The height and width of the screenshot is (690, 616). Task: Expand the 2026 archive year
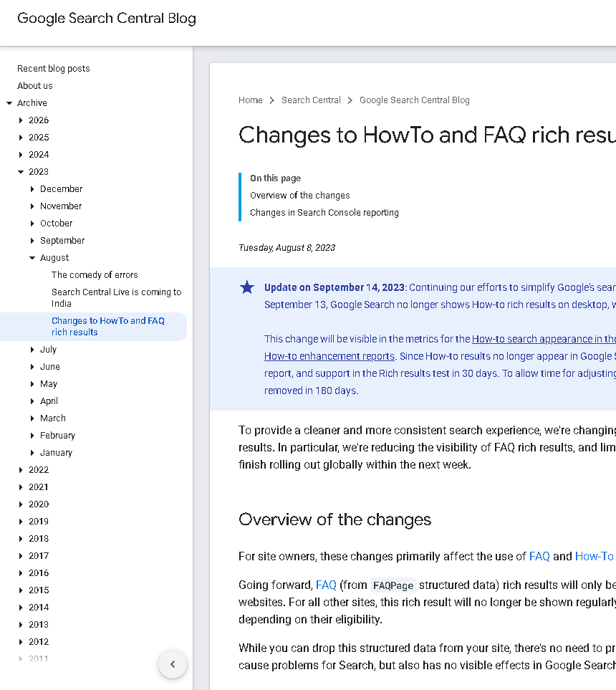[x=21, y=120]
